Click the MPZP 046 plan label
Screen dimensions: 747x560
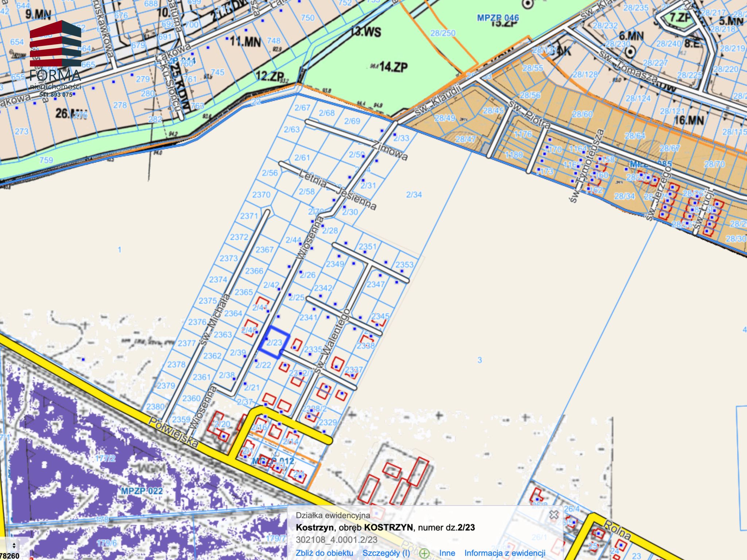pyautogui.click(x=498, y=18)
